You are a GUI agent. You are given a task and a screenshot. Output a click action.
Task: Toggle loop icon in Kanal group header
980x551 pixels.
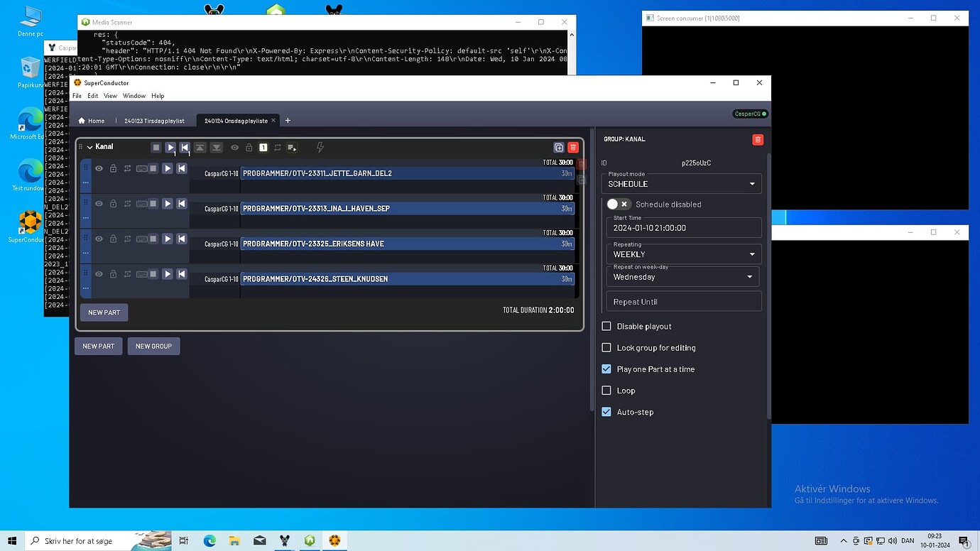click(x=278, y=148)
